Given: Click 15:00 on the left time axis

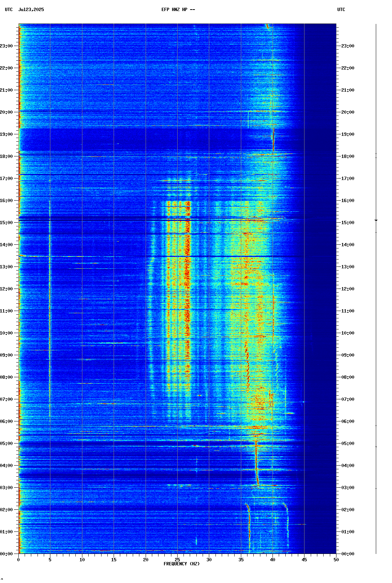Looking at the screenshot, I should pyautogui.click(x=6, y=223).
